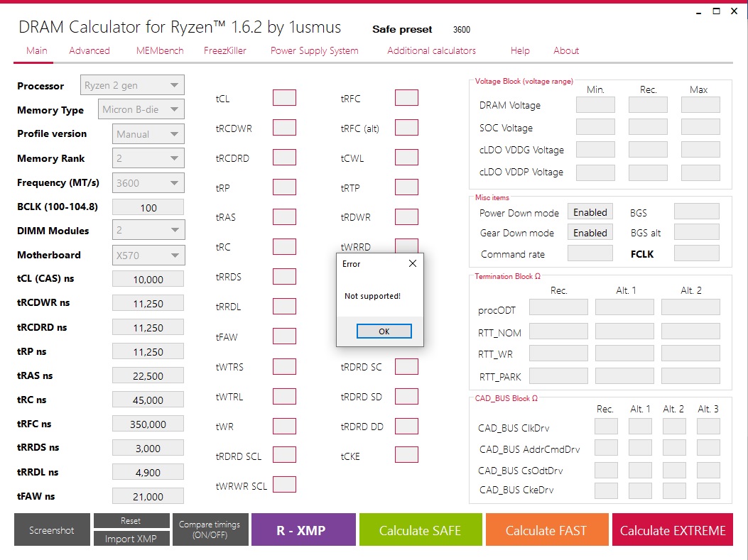
Task: Toggle Power Down mode Enabled button
Action: tap(590, 212)
